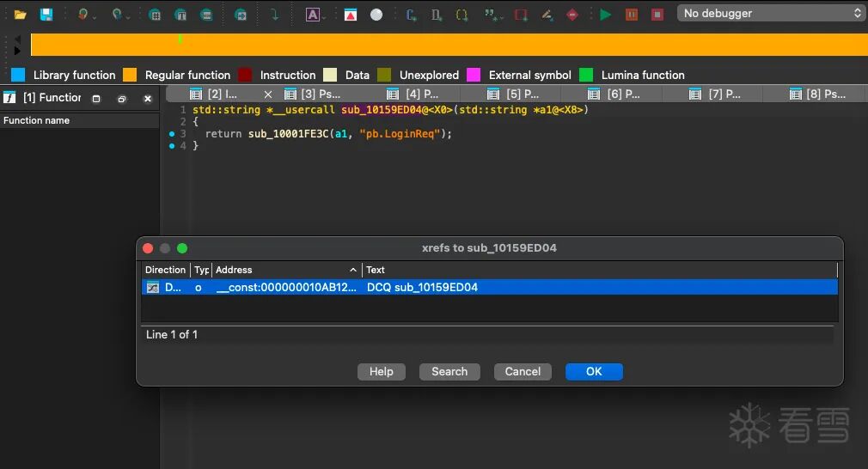This screenshot has width=868, height=469.
Task: Click the yellow brackets array icon
Action: point(462,15)
